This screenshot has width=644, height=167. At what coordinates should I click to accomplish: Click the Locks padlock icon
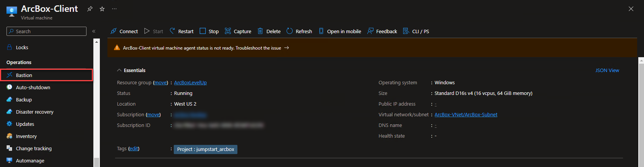click(x=10, y=47)
